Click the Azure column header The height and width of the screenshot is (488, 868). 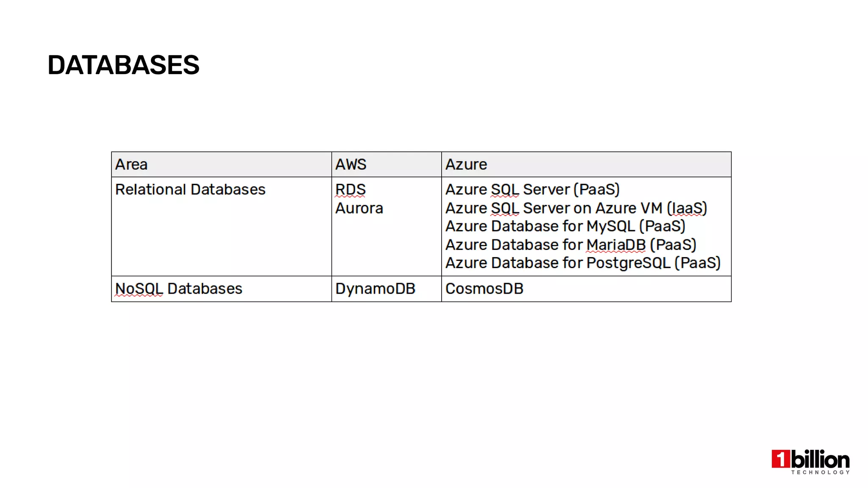tap(466, 164)
